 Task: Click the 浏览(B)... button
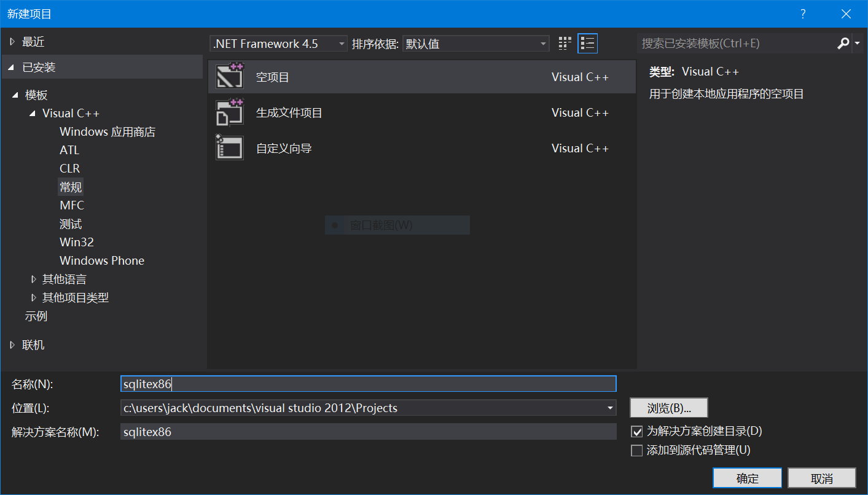[668, 408]
